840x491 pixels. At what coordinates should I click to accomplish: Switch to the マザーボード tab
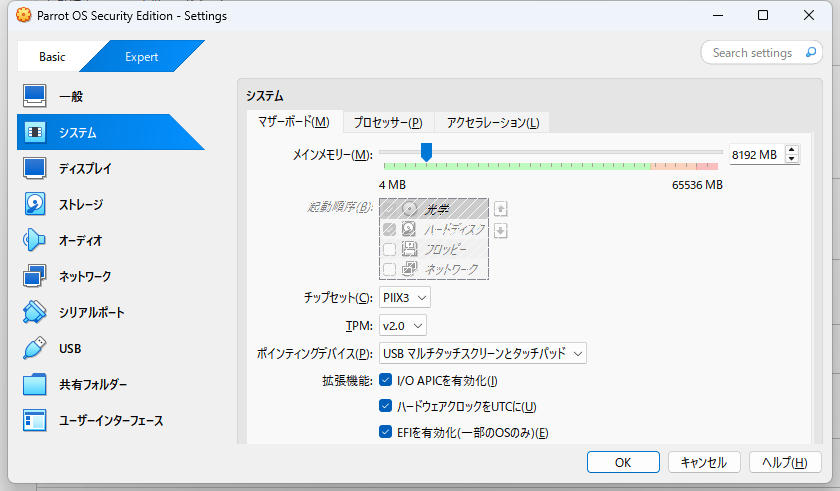pyautogui.click(x=294, y=122)
